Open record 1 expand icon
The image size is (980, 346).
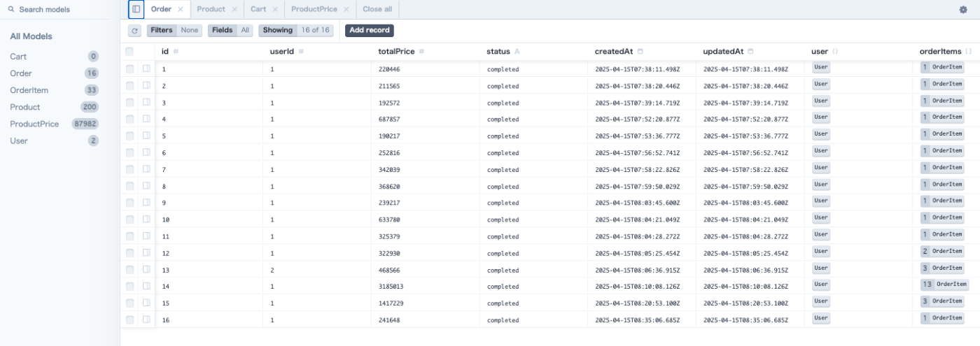146,69
